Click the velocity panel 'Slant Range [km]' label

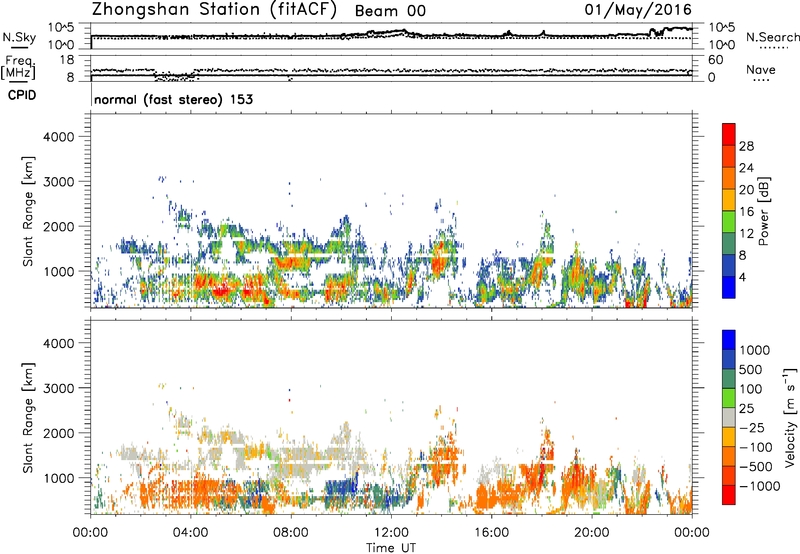click(28, 418)
